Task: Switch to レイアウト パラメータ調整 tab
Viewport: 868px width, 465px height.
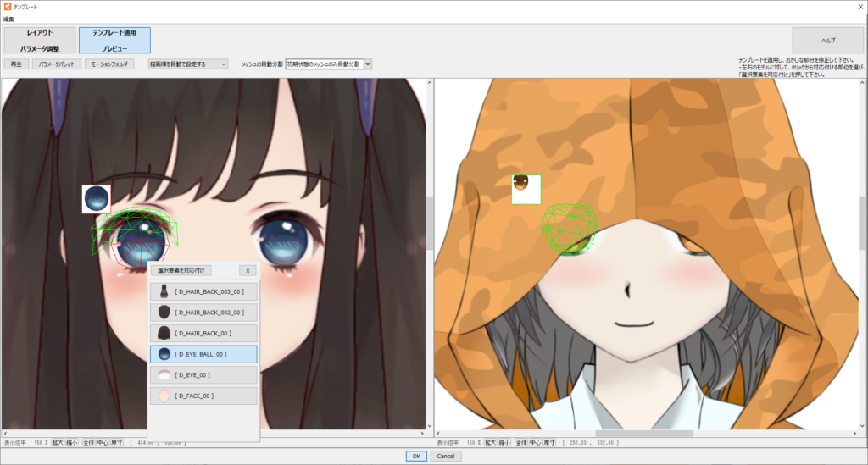Action: pos(40,41)
